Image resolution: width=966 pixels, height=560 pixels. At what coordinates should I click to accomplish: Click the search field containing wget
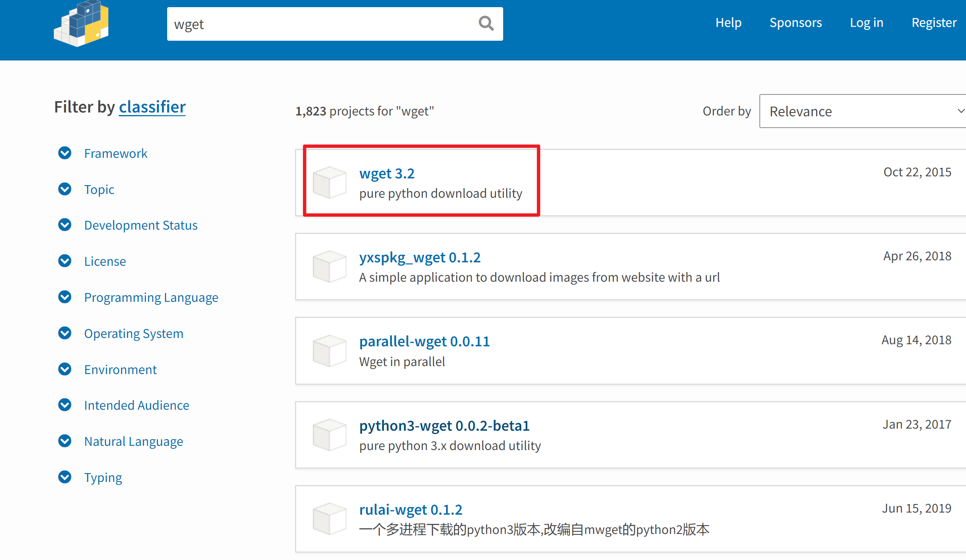point(319,24)
